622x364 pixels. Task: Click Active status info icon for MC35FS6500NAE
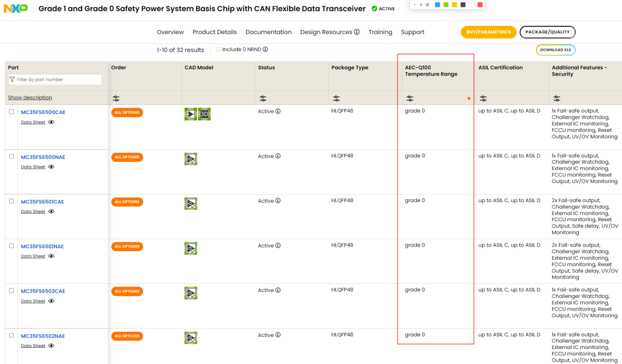point(278,156)
